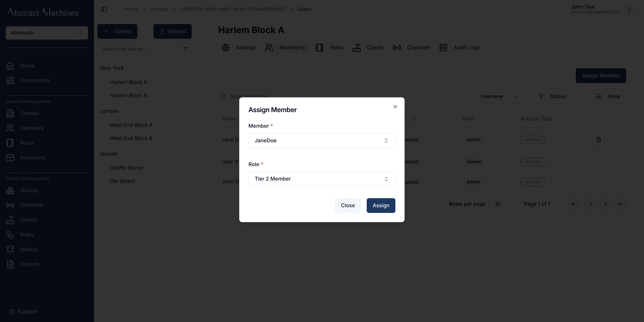Click the Groups cubes icon
The image size is (644, 322).
[10, 190]
